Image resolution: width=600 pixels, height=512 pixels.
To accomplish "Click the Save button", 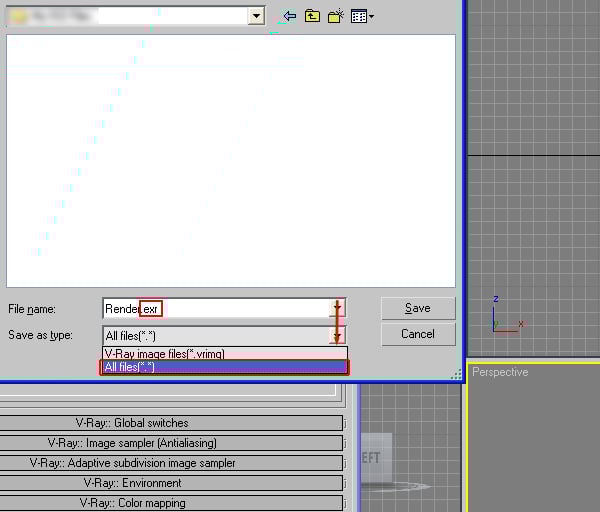I will point(418,308).
